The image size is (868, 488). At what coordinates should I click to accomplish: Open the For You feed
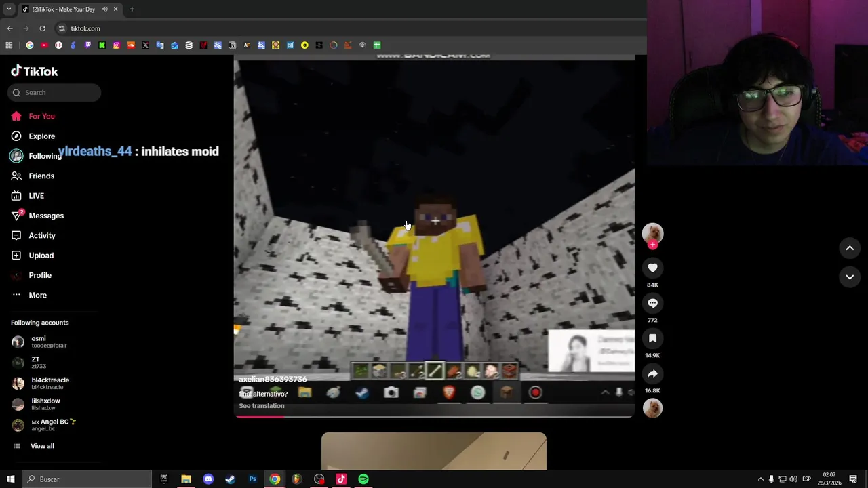33,116
